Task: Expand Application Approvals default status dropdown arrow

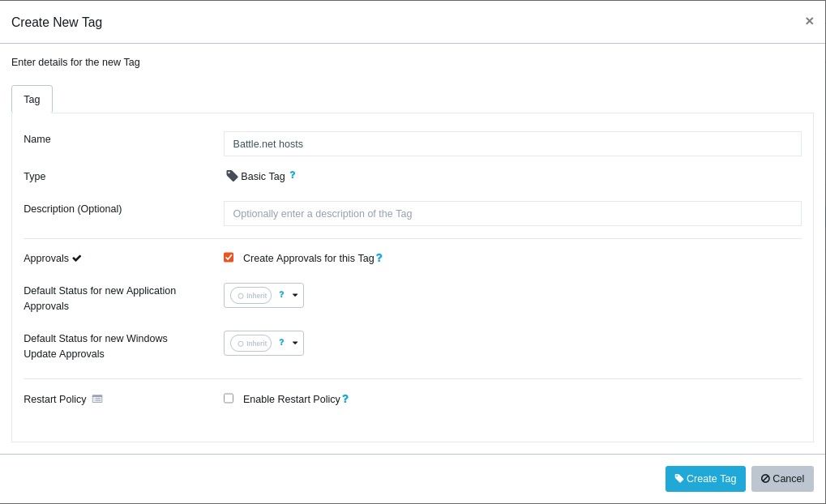Action: 295,296
